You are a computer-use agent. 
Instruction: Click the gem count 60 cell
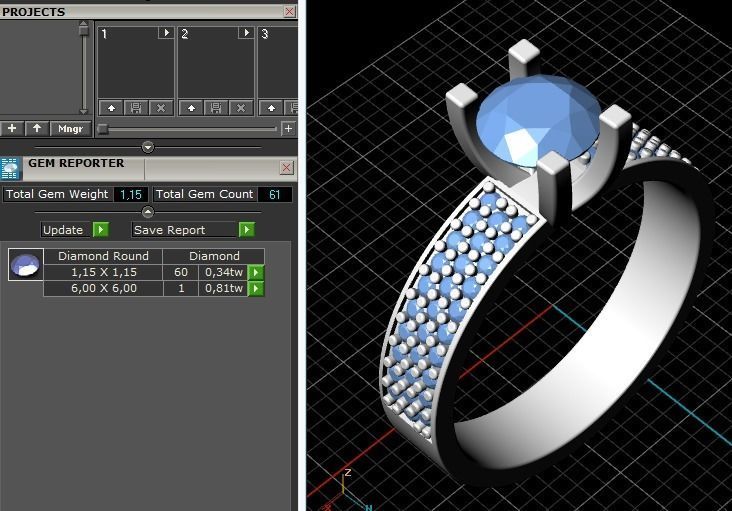[x=181, y=272]
